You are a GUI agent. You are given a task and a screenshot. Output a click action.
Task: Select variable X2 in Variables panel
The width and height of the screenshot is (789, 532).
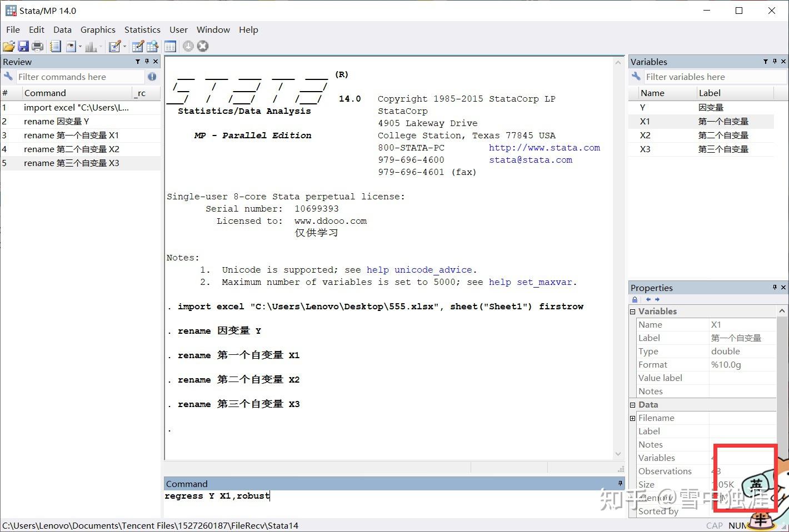(x=701, y=135)
